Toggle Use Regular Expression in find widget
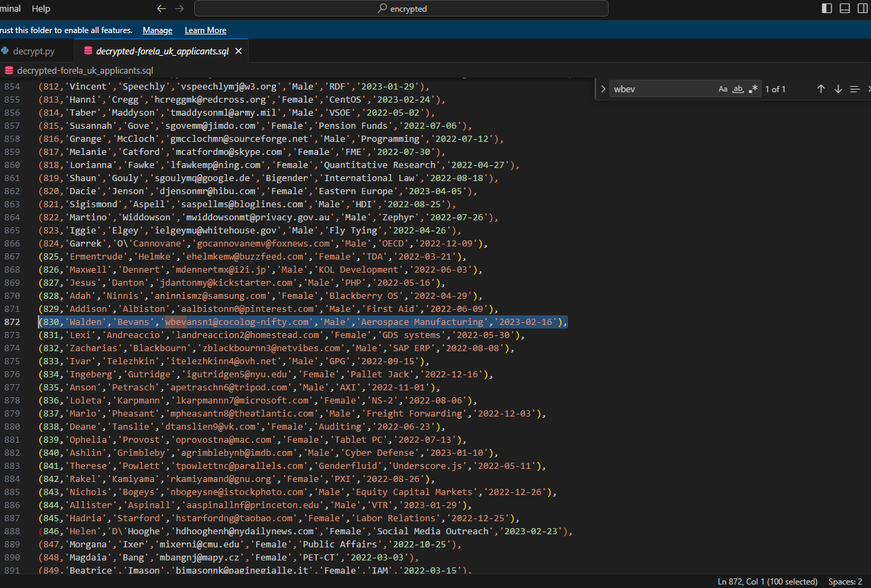 [753, 89]
